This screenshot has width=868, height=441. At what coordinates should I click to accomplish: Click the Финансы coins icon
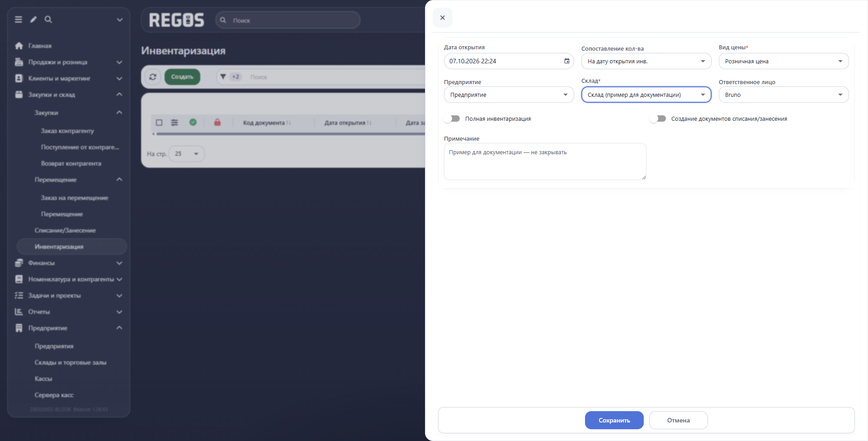point(19,263)
